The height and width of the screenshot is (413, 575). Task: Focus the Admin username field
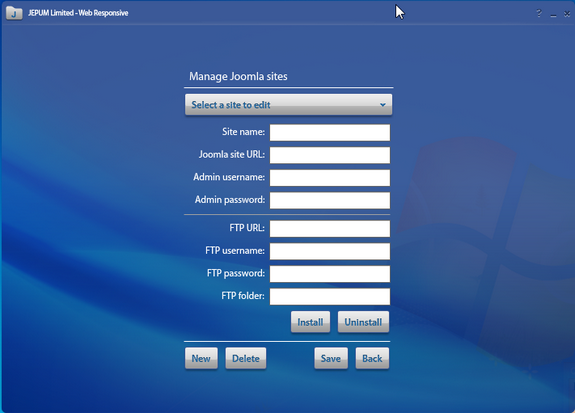pos(330,178)
